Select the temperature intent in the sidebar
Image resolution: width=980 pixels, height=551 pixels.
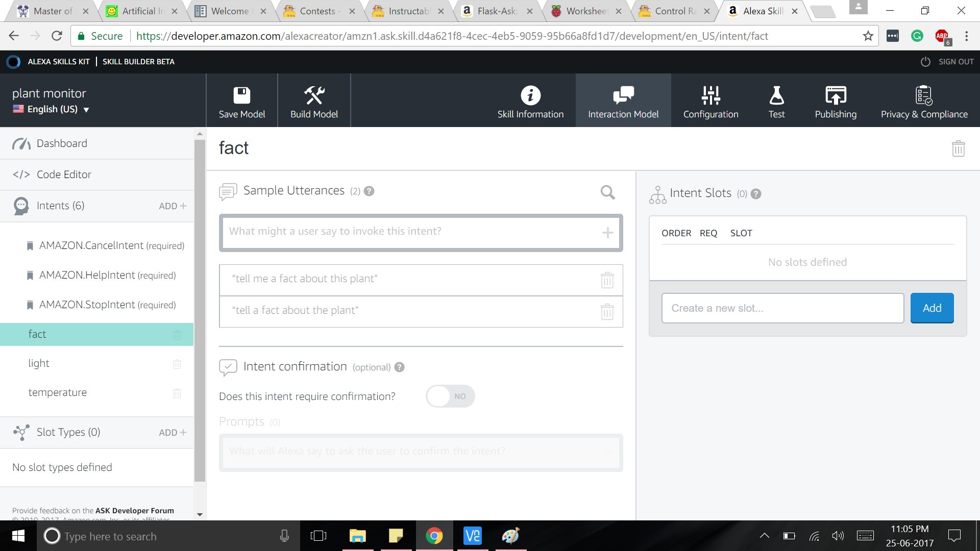58,392
